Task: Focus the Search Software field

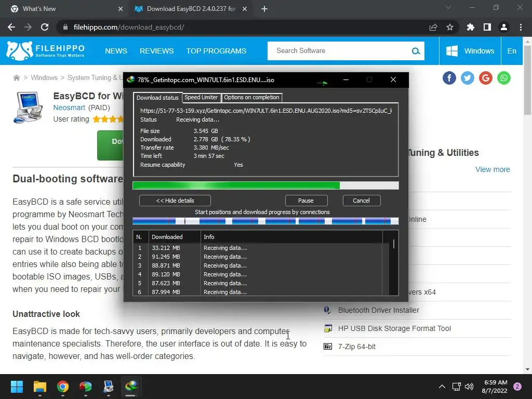Action: (x=339, y=51)
